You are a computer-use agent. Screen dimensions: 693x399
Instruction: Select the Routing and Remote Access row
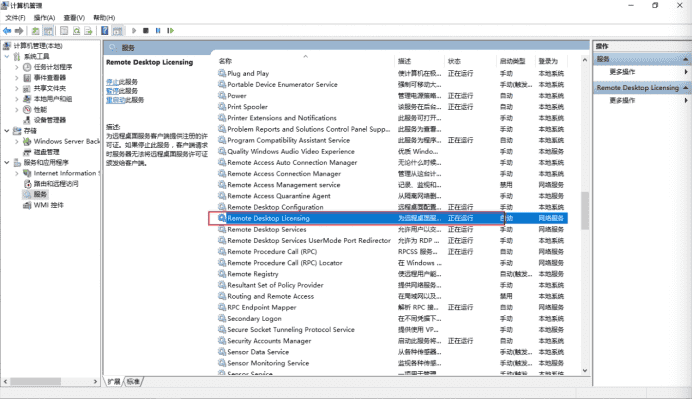[x=392, y=296]
